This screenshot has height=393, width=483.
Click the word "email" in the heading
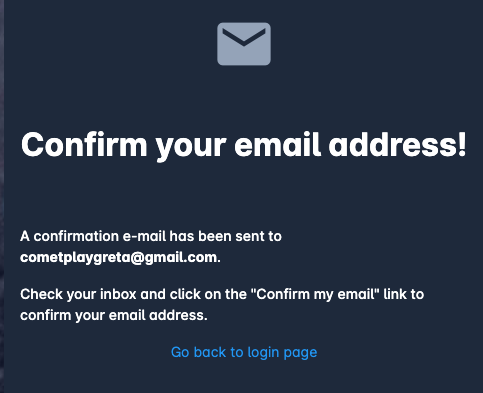click(277, 144)
